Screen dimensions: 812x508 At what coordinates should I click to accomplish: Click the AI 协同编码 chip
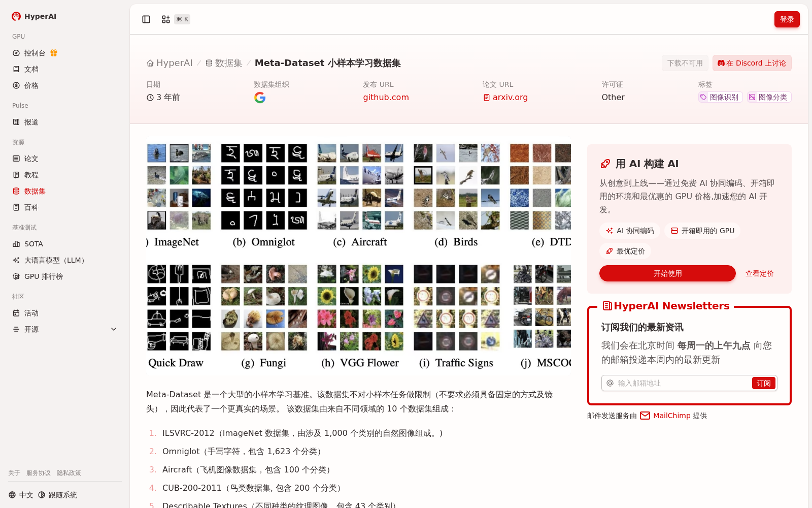pos(630,231)
